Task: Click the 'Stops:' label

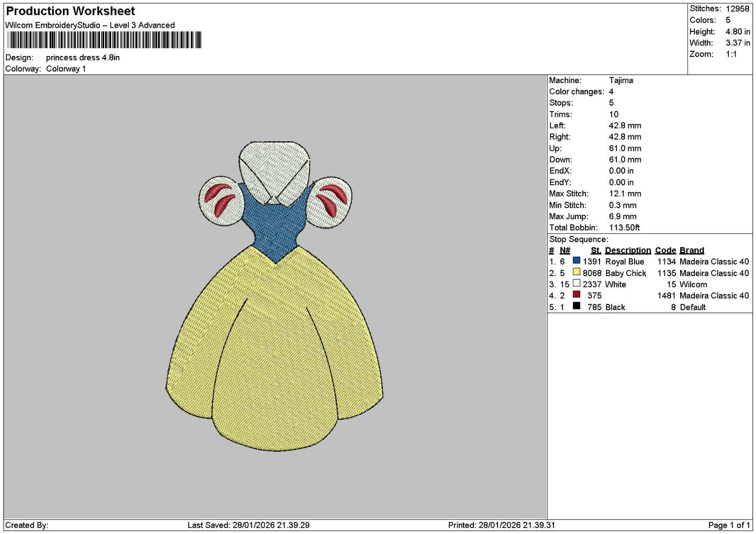Action: pyautogui.click(x=561, y=103)
